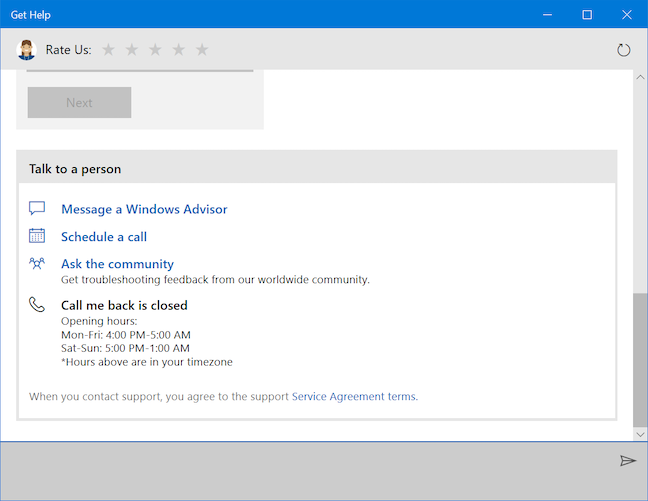648x501 pixels.
Task: Open Message a Windows Advisor link
Action: click(x=144, y=209)
